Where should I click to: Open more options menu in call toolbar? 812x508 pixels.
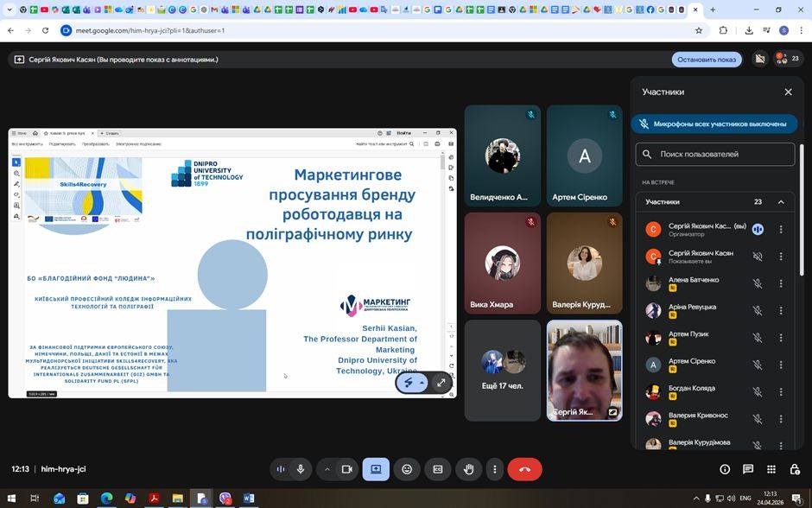[495, 469]
